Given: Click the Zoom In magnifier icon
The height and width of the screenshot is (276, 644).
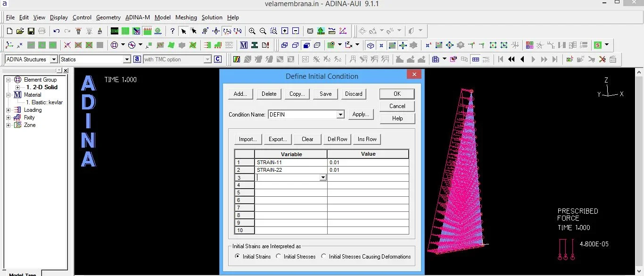Looking at the screenshot, I should (252, 31).
